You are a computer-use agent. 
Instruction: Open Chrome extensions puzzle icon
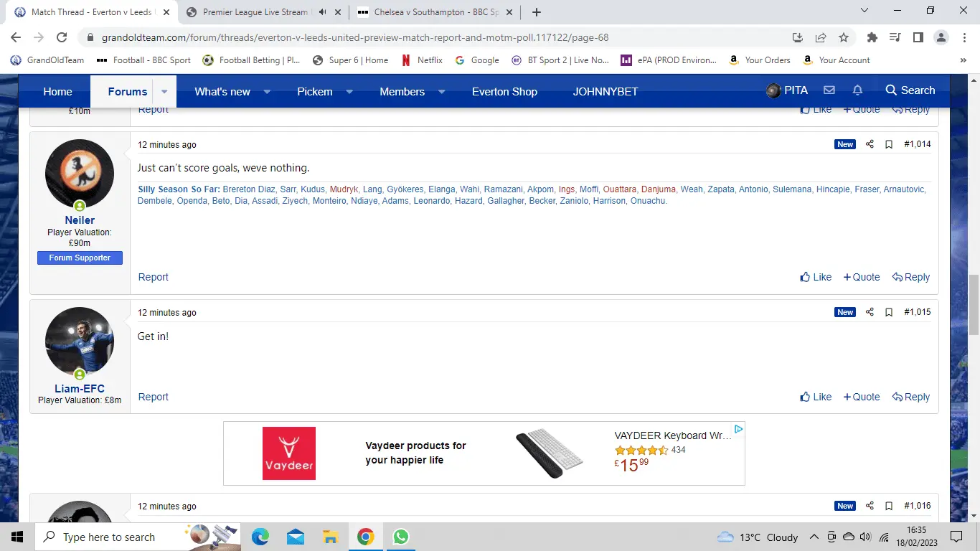tap(872, 38)
